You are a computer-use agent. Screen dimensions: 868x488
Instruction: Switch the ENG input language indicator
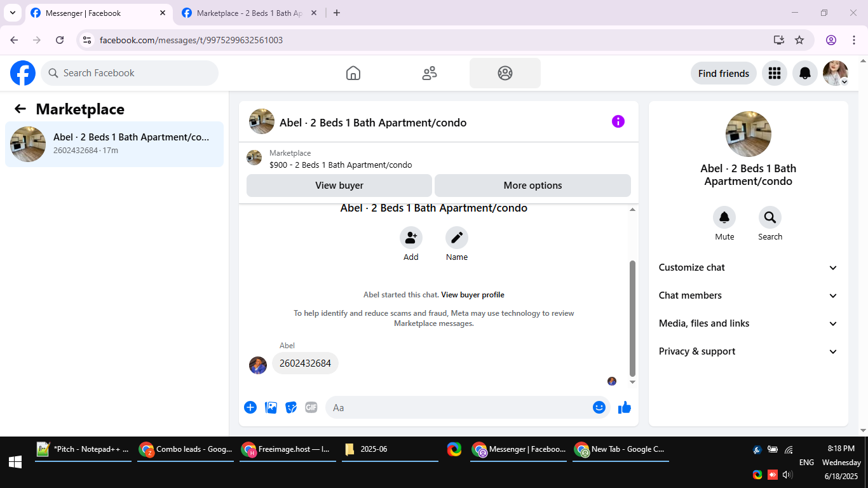[x=806, y=462]
